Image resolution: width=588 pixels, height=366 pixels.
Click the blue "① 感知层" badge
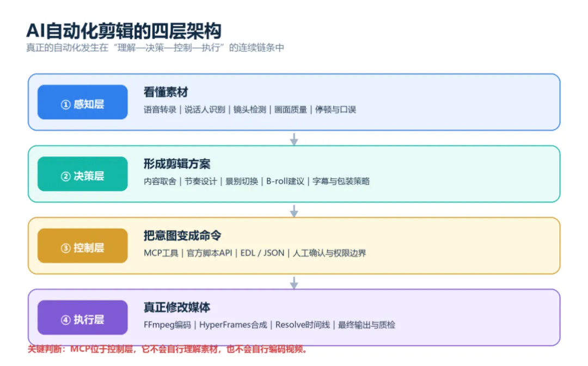[x=83, y=102]
